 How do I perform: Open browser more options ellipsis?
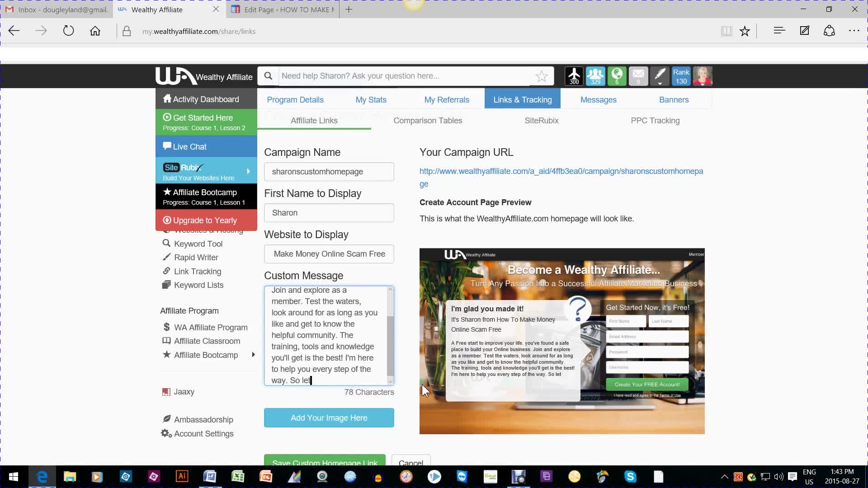[x=854, y=30]
